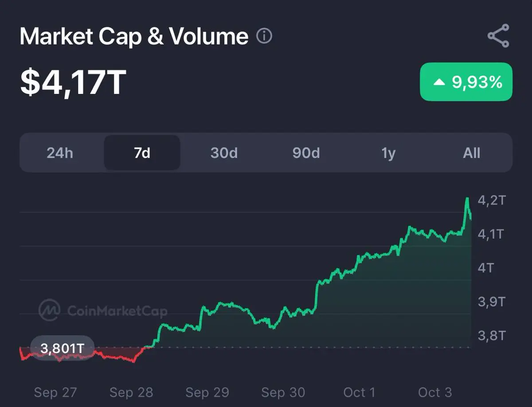Click the info icon beside Market Cap & Volume
532x407 pixels.
pyautogui.click(x=264, y=35)
